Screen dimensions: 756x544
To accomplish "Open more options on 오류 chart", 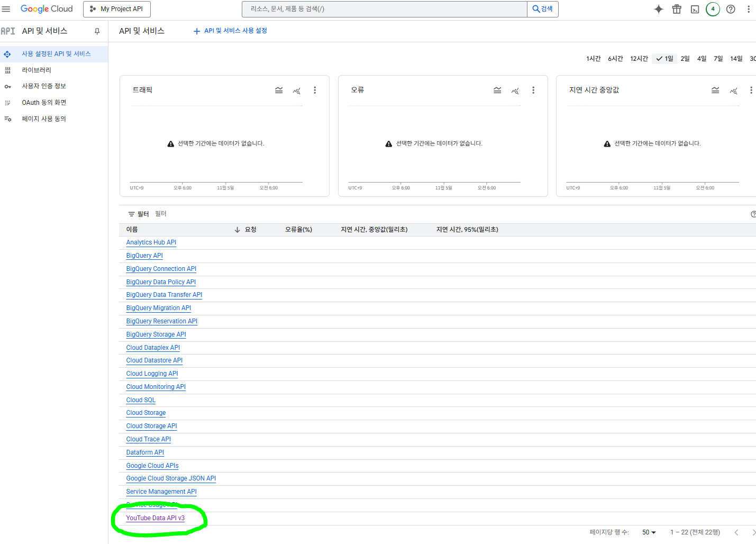I will click(533, 90).
